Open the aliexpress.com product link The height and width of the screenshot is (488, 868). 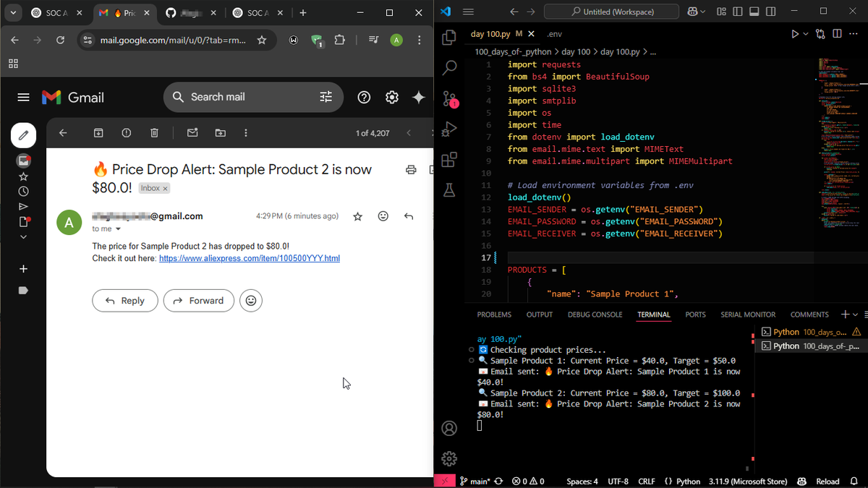click(x=250, y=258)
